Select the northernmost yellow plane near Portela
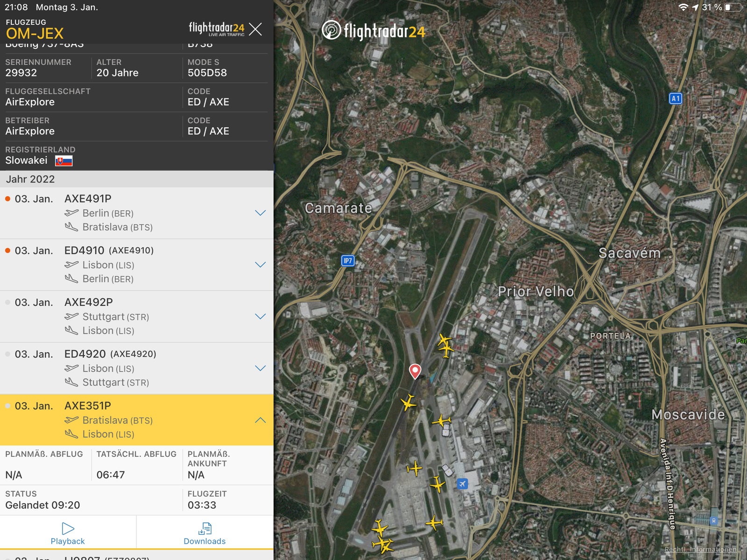The width and height of the screenshot is (747, 560). pyautogui.click(x=444, y=340)
